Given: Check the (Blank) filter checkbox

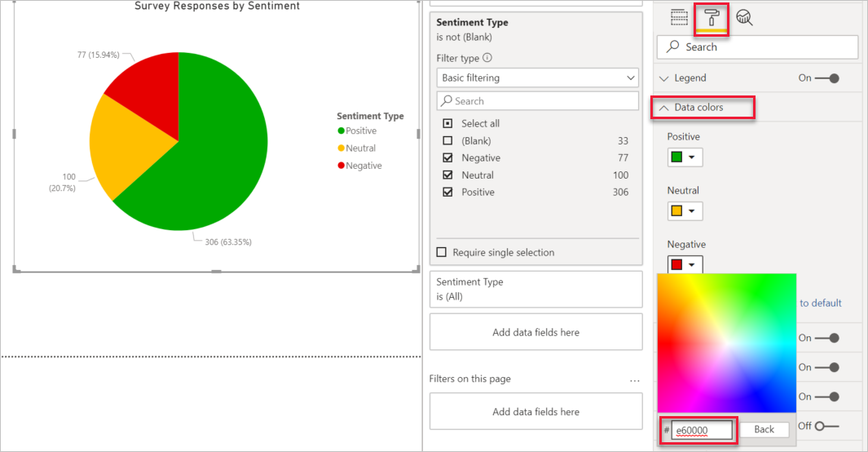Looking at the screenshot, I should [447, 140].
